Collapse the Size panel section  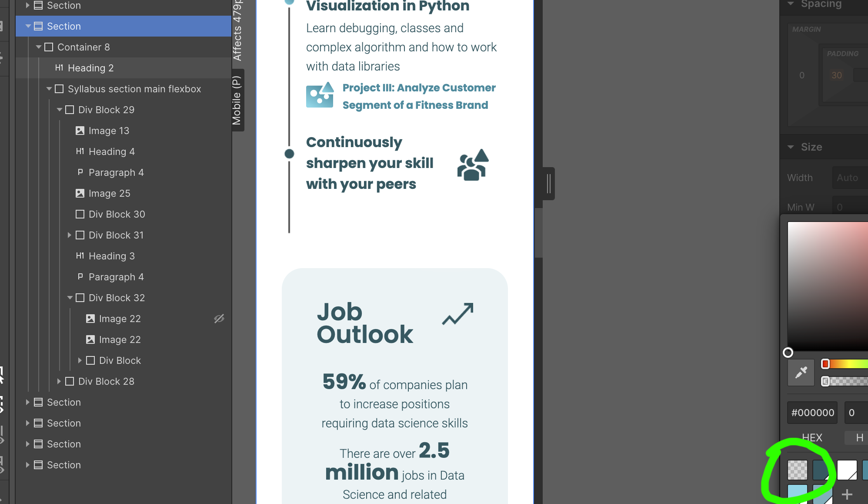791,147
